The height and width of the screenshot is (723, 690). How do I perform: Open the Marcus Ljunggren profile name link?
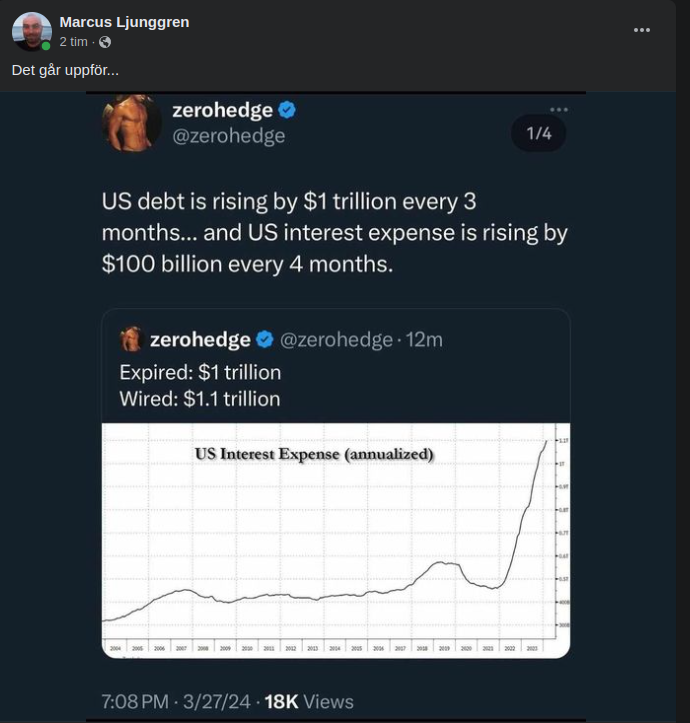[x=124, y=22]
